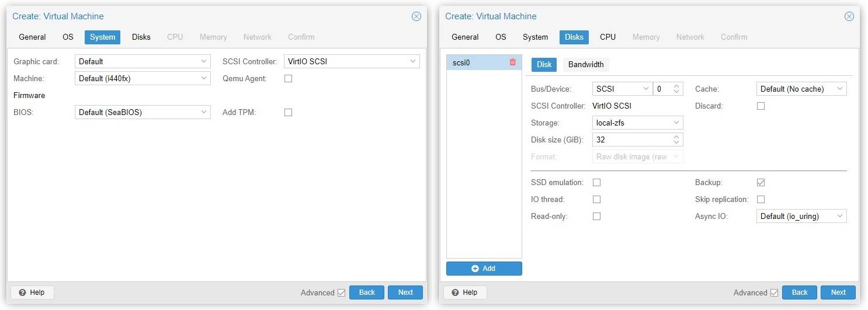Viewport: 868px width, 310px height.
Task: Decrease Bus/Device number with the down arrow
Action: coord(676,92)
